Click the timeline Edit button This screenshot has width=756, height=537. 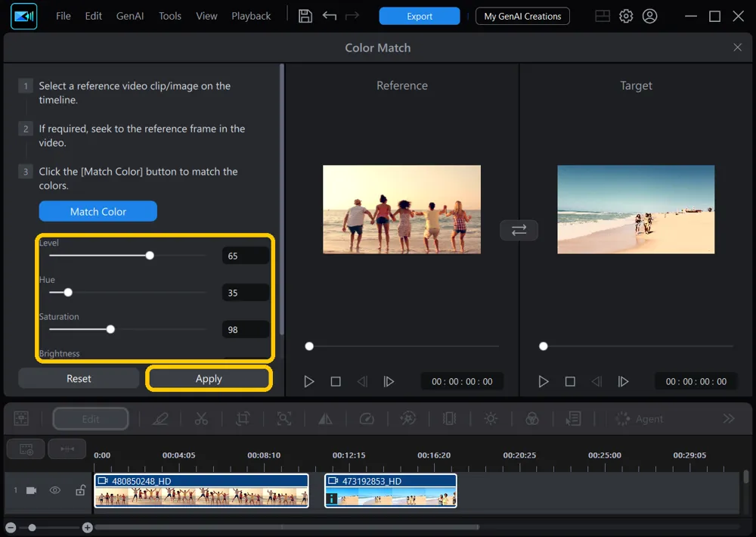[x=91, y=419]
